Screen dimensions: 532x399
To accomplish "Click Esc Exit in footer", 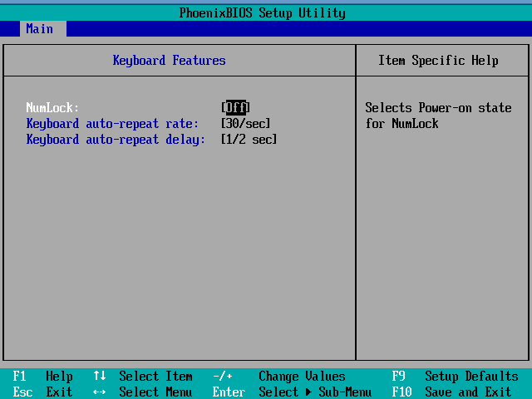I will click(x=42, y=392).
